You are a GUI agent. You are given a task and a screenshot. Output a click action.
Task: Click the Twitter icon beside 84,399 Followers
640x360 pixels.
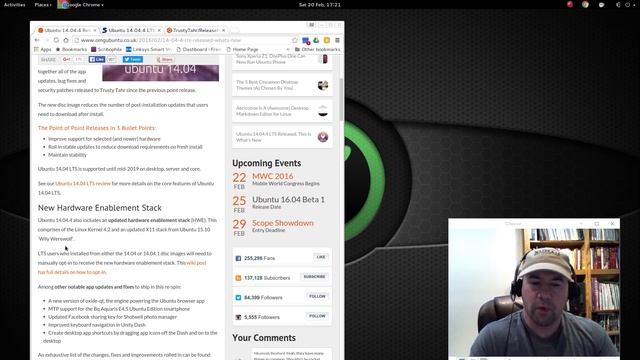238,298
